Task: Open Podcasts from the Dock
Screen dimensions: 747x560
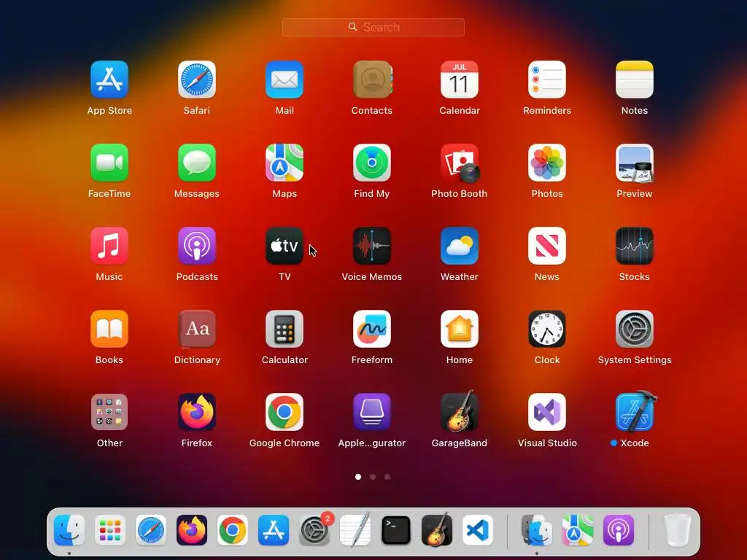Action: point(619,530)
